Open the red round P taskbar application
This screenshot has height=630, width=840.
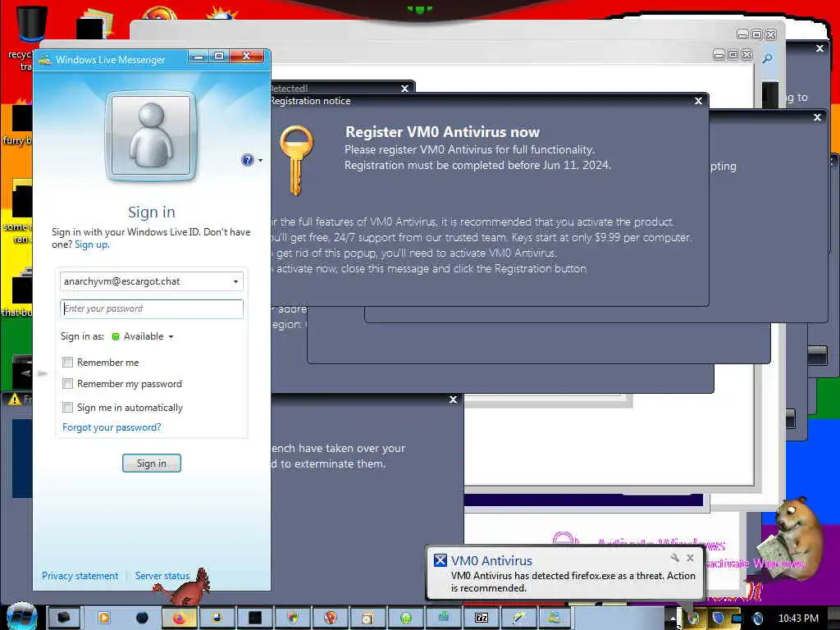click(330, 619)
